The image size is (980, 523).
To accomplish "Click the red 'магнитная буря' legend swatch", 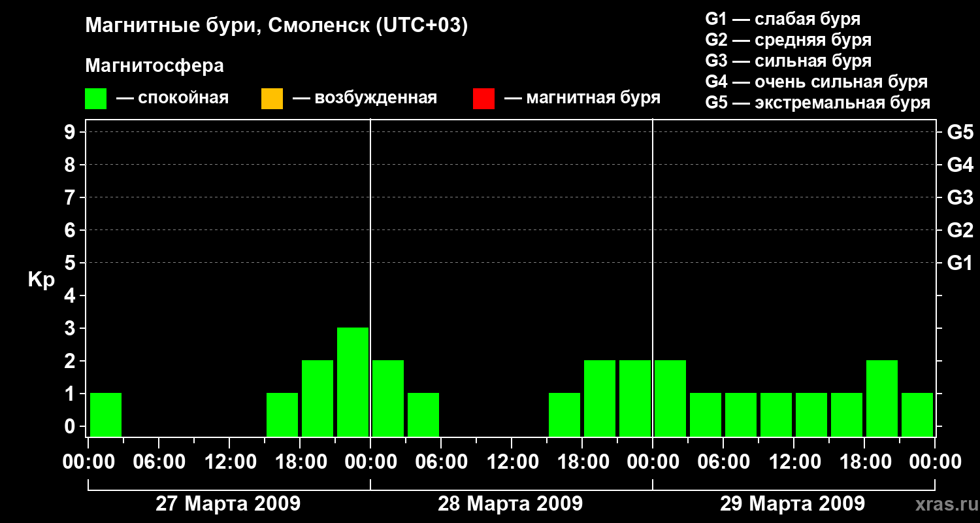I will coord(483,99).
